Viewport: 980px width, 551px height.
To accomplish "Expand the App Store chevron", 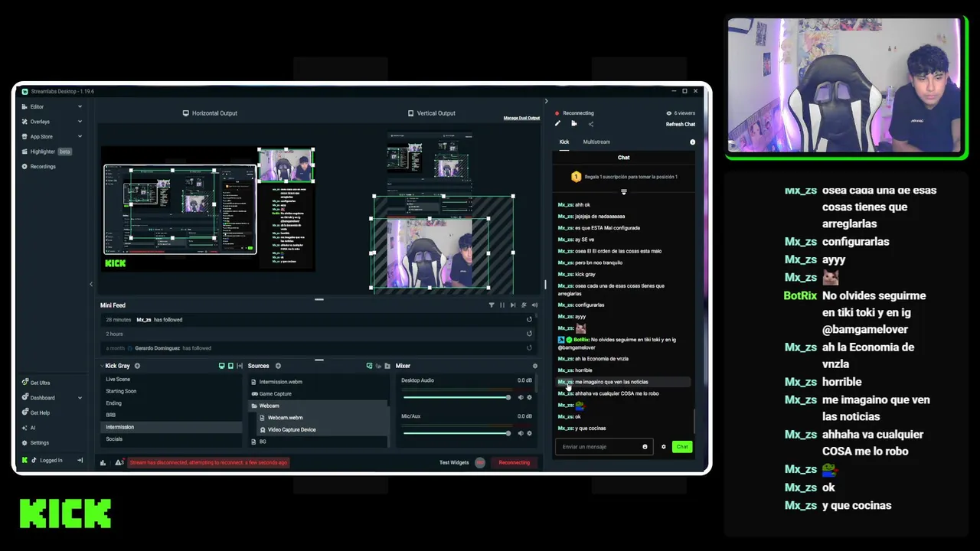I will (x=80, y=136).
